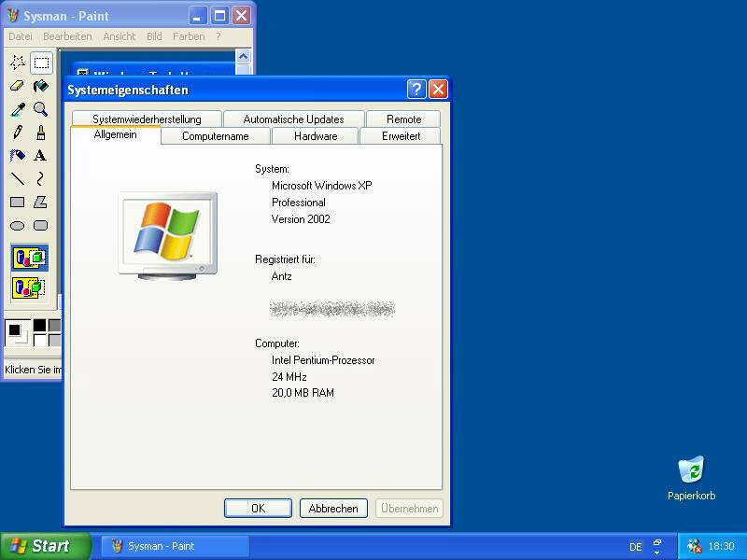Screen dimensions: 747x560
Task: Open the Datei menu in Paint
Action: (x=21, y=36)
